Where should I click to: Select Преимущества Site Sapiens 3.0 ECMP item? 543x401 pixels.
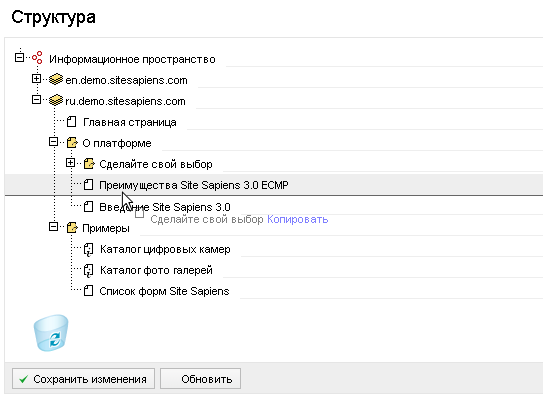[x=194, y=185]
